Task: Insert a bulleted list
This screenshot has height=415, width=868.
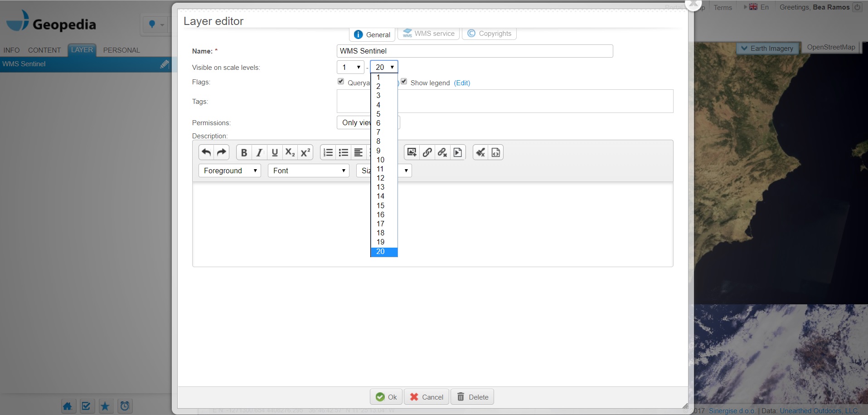Action: [x=344, y=152]
